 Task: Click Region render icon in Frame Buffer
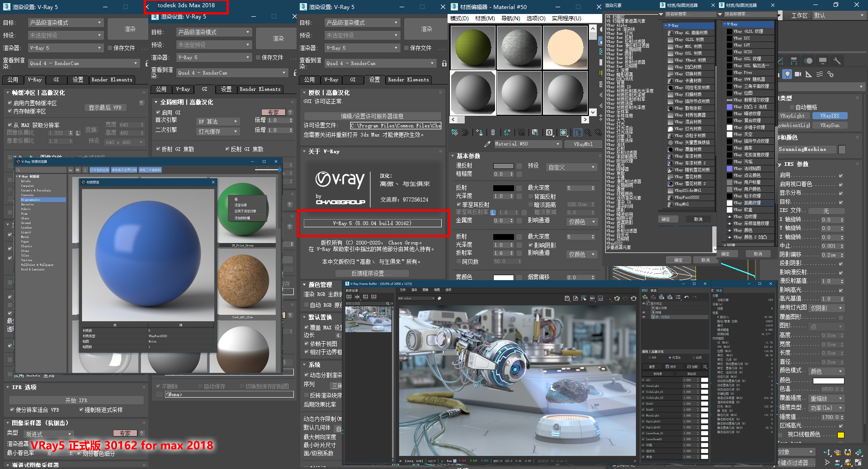[584, 298]
